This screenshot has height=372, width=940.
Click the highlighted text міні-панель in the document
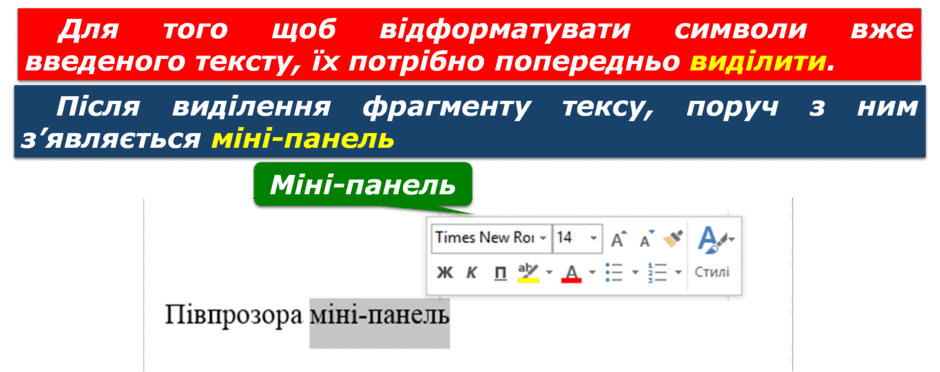(x=379, y=317)
